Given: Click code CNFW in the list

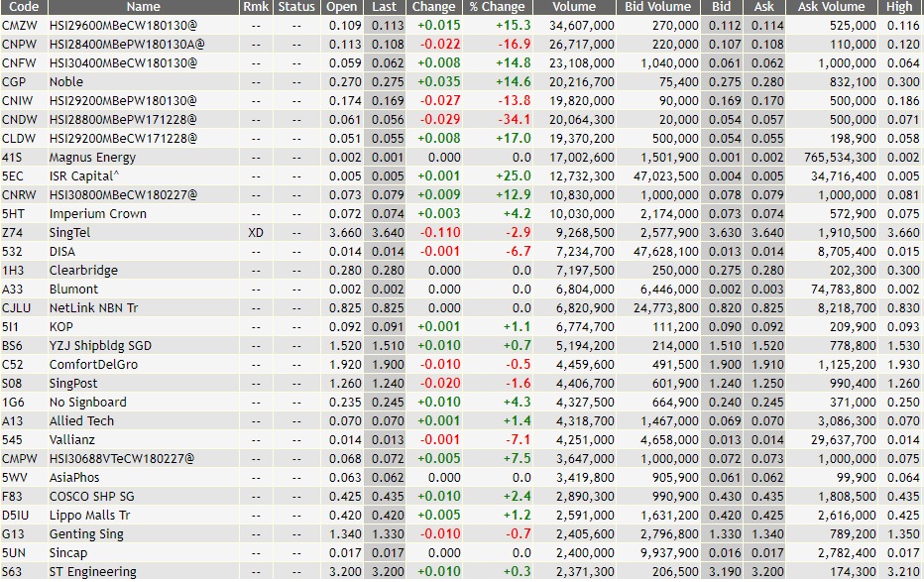Looking at the screenshot, I should pyautogui.click(x=19, y=63).
